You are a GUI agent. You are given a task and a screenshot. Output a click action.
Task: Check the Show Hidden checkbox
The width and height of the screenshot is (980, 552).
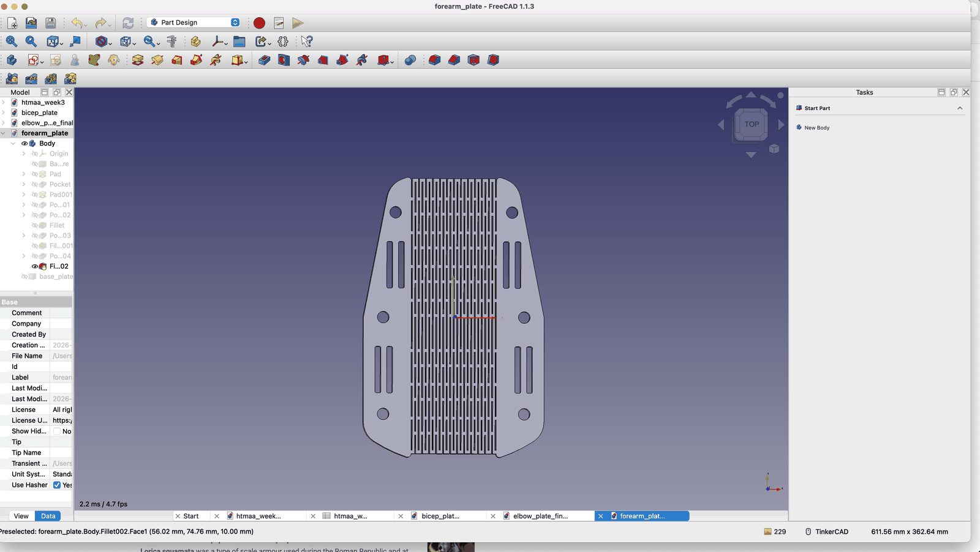click(x=57, y=431)
